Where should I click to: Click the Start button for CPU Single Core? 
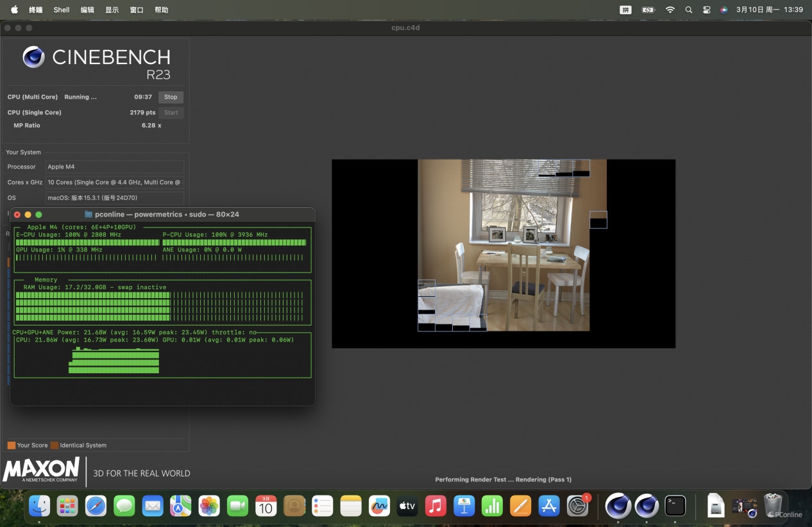pyautogui.click(x=171, y=113)
